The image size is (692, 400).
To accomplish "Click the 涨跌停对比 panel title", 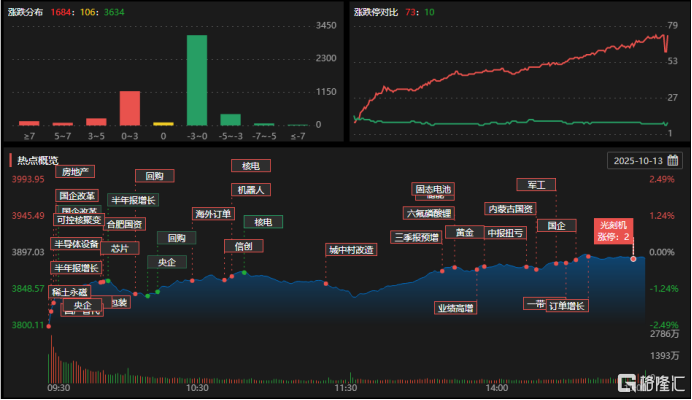I will (x=376, y=12).
